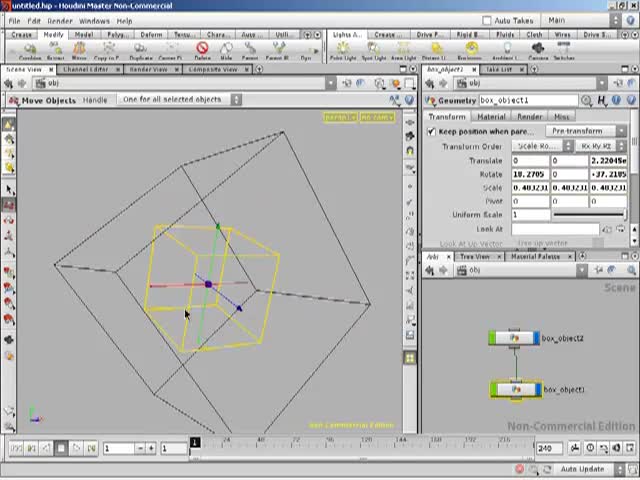Click the frame decrement minus button
The image size is (640, 480).
click(x=140, y=448)
